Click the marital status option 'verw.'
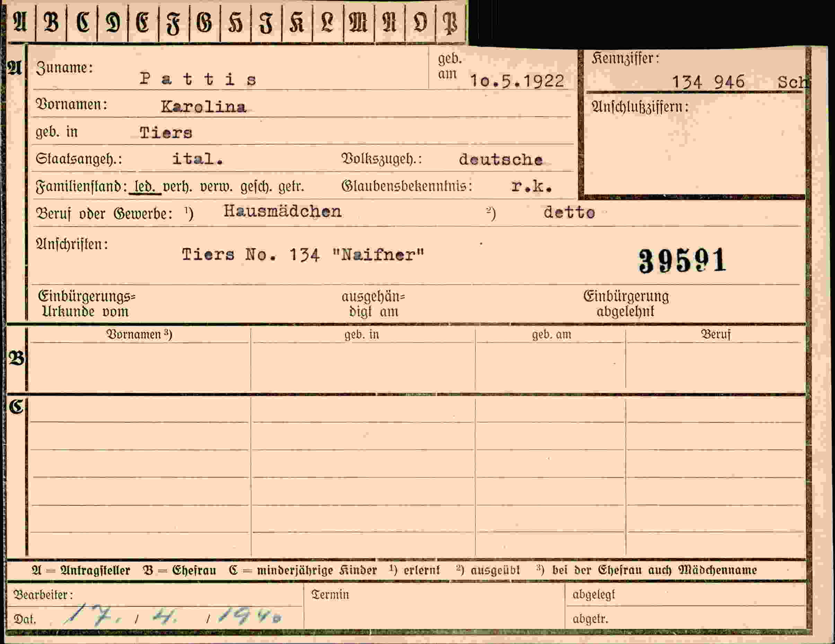The width and height of the screenshot is (835, 644). [x=217, y=186]
